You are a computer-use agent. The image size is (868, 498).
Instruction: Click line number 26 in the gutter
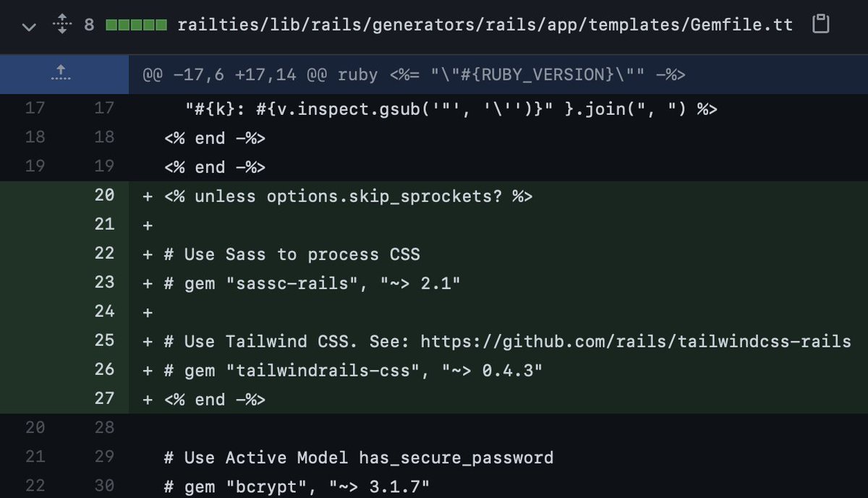coord(104,369)
